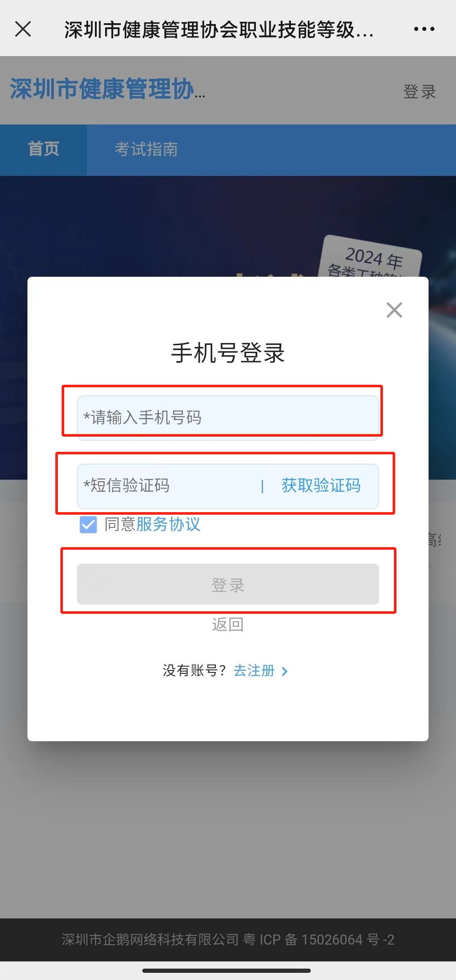Click the SMS verification code field
Image resolution: width=456 pixels, height=980 pixels.
click(160, 486)
